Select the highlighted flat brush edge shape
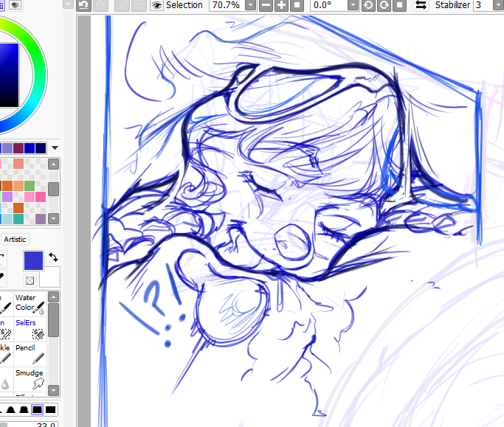This screenshot has height=427, width=504. point(37,409)
